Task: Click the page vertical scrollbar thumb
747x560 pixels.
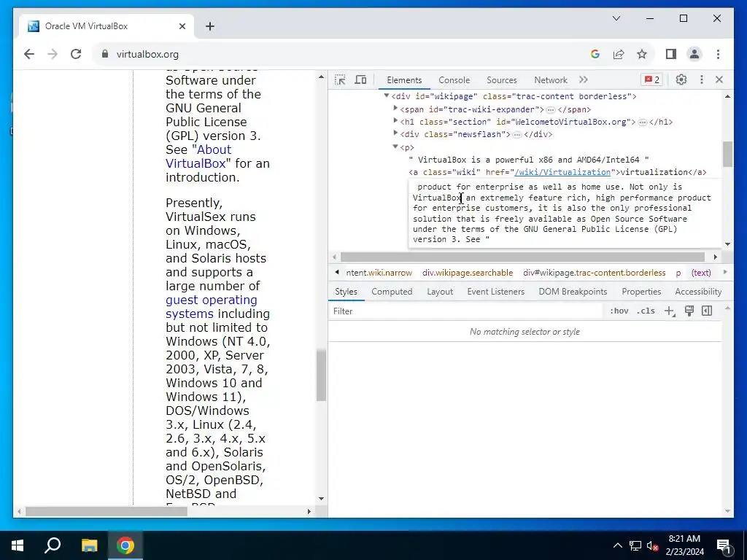Action: (x=321, y=376)
